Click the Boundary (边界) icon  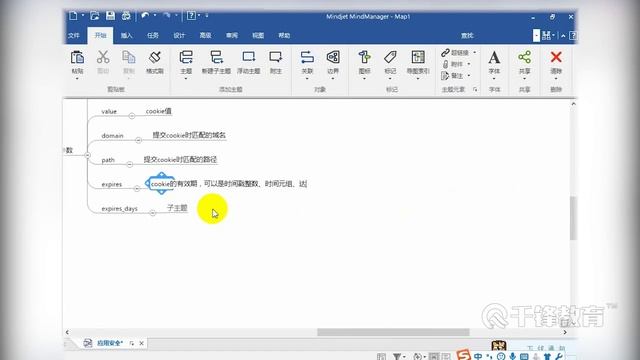click(x=333, y=57)
